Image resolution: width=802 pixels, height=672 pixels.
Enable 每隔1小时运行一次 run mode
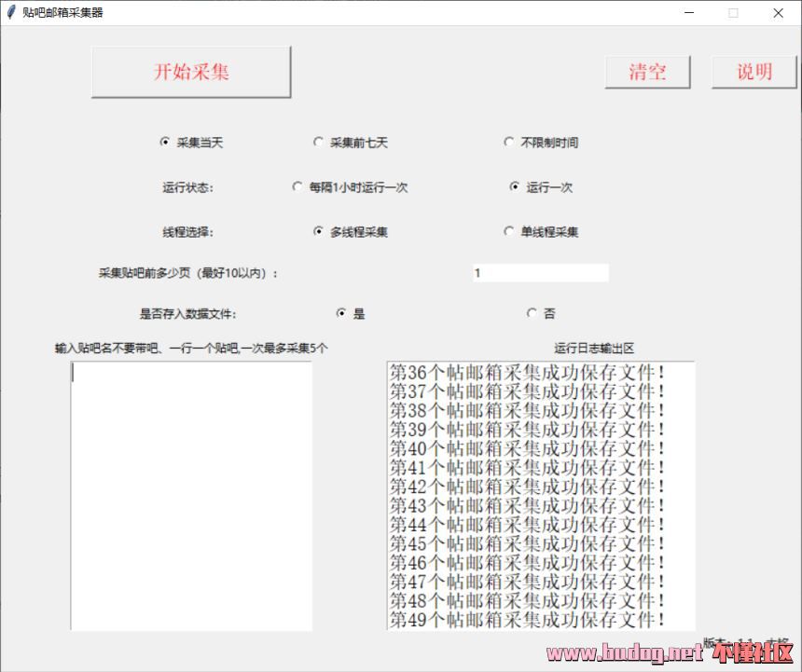coord(297,187)
